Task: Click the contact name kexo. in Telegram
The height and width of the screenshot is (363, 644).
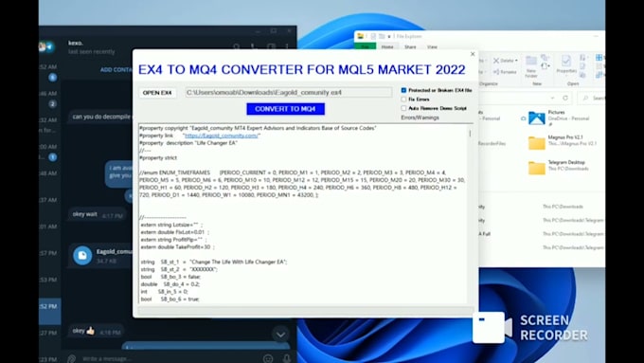Action: pos(76,44)
